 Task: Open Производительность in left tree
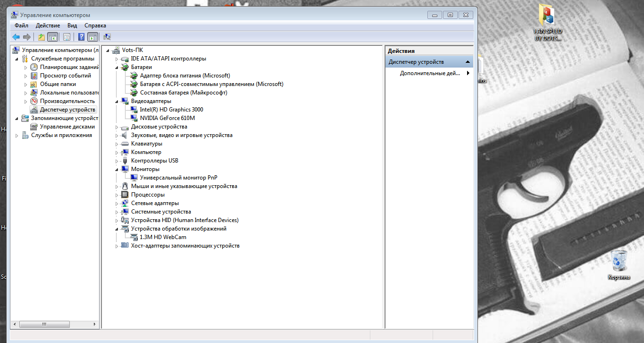pyautogui.click(x=67, y=101)
